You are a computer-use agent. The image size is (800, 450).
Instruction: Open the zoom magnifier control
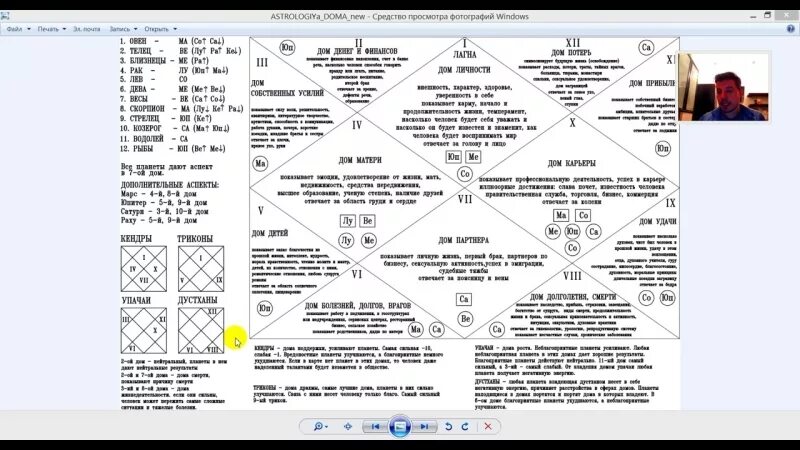(320, 427)
